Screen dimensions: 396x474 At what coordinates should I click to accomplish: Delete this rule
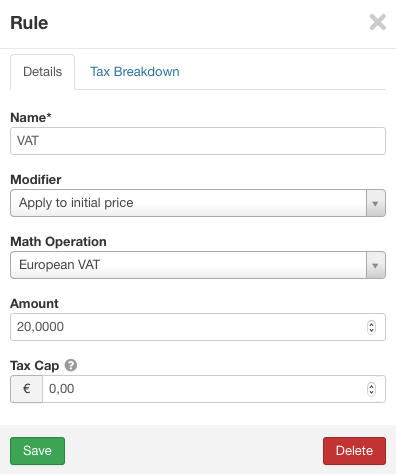click(354, 451)
